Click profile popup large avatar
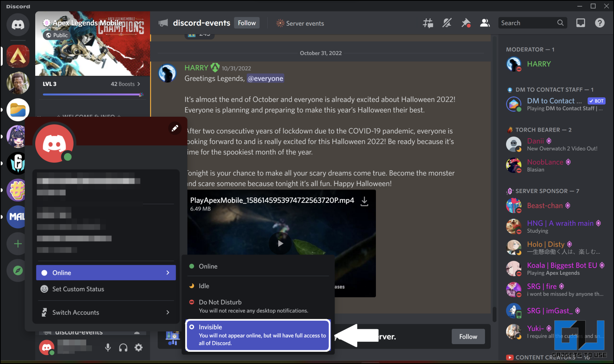 [x=54, y=143]
